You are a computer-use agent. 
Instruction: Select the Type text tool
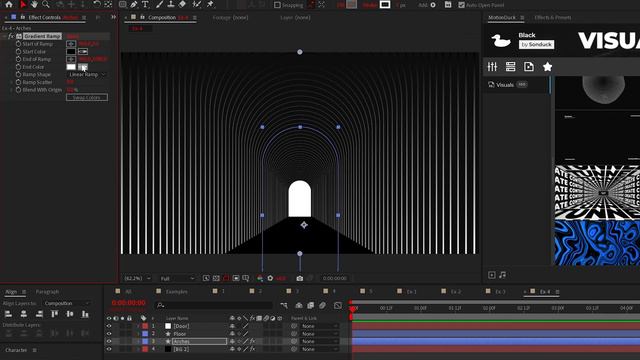tap(145, 4)
